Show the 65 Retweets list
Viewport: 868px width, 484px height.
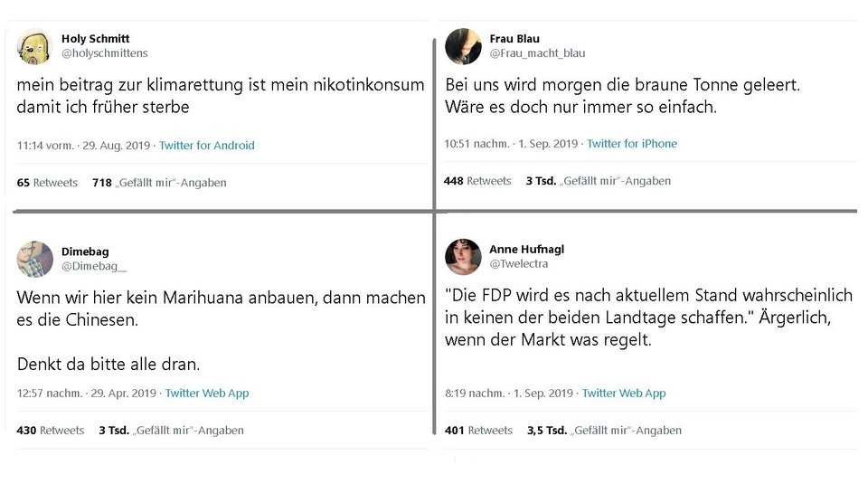coord(47,183)
